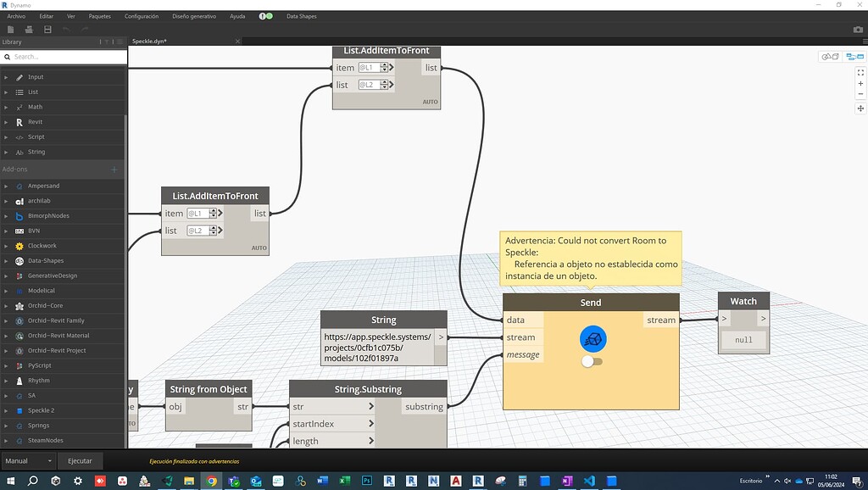Open the Archivo menu
868x490 pixels.
(16, 16)
